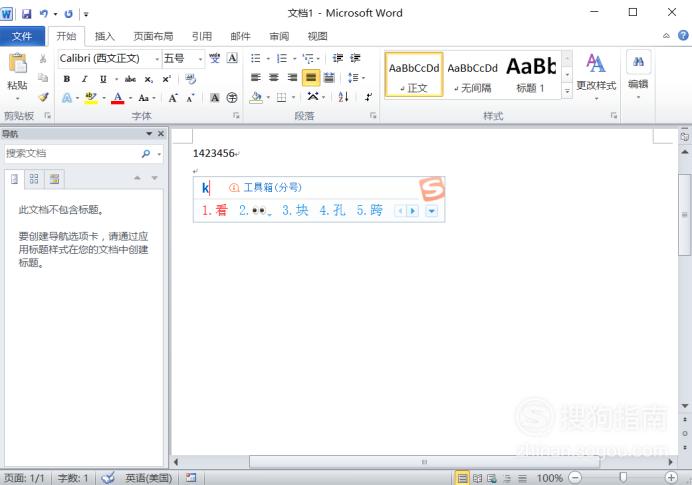Expand the styles gallery More arrow
The width and height of the screenshot is (692, 485).
(567, 91)
